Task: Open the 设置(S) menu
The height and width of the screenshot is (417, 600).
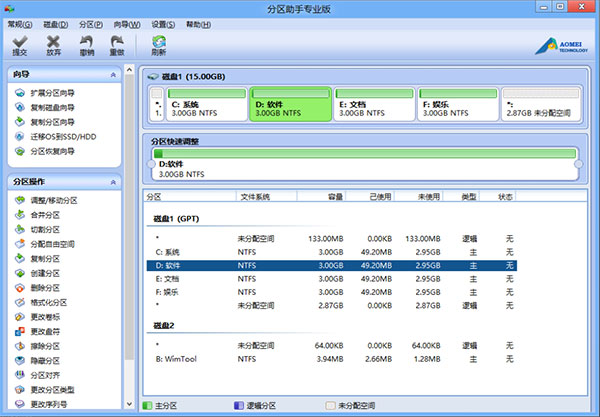Action: [x=164, y=22]
